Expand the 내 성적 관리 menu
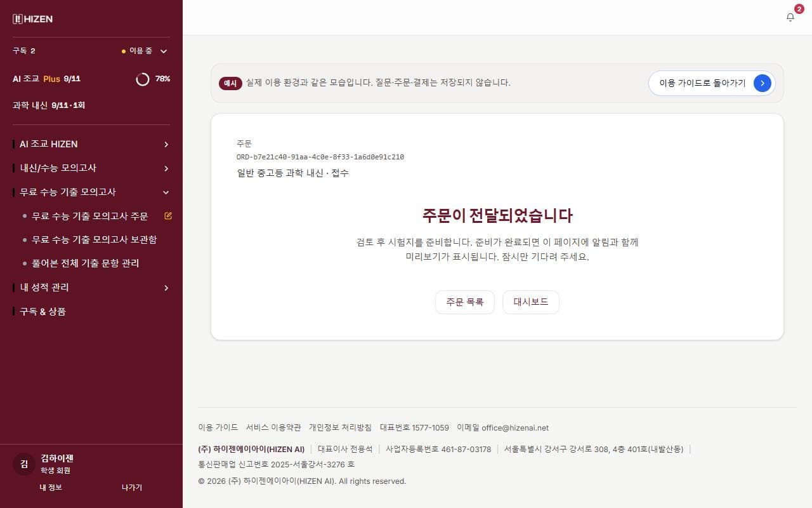 click(91, 288)
